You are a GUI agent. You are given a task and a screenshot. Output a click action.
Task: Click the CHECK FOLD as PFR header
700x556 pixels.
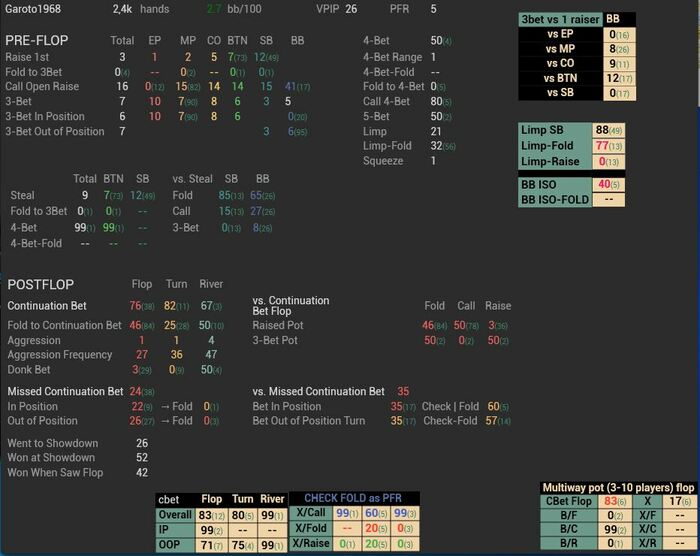pos(353,498)
